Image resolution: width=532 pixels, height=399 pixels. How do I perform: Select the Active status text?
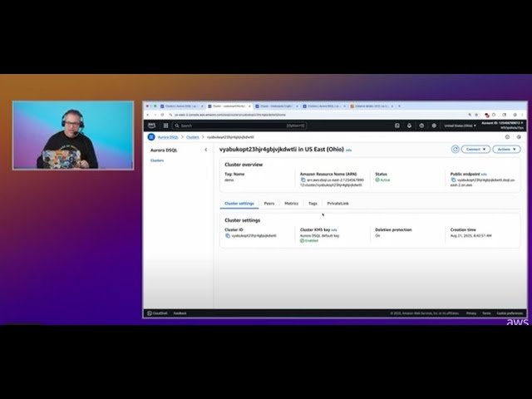pos(385,180)
